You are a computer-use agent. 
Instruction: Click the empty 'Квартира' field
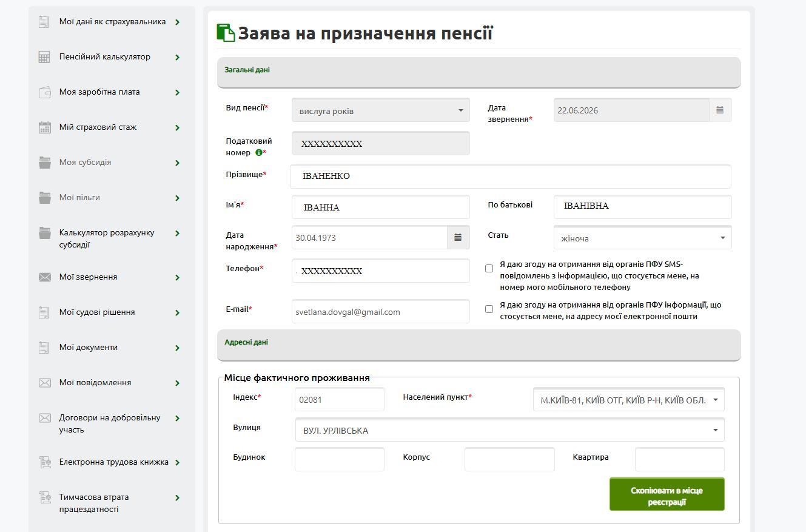(x=680, y=460)
